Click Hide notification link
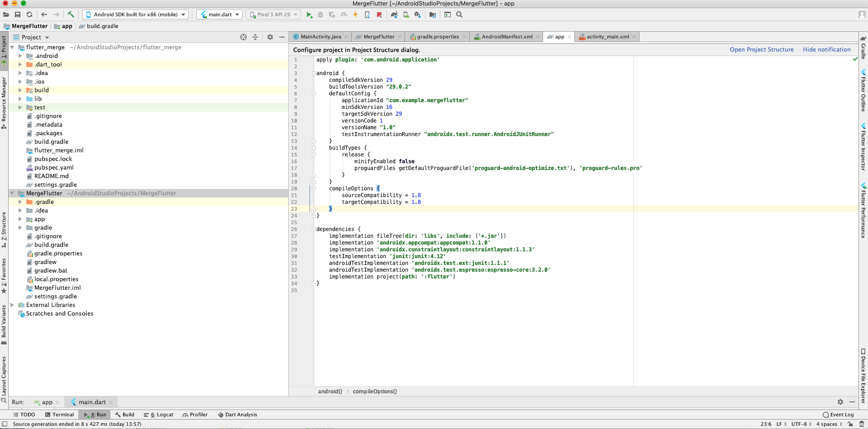Image resolution: width=868 pixels, height=429 pixels. point(827,50)
